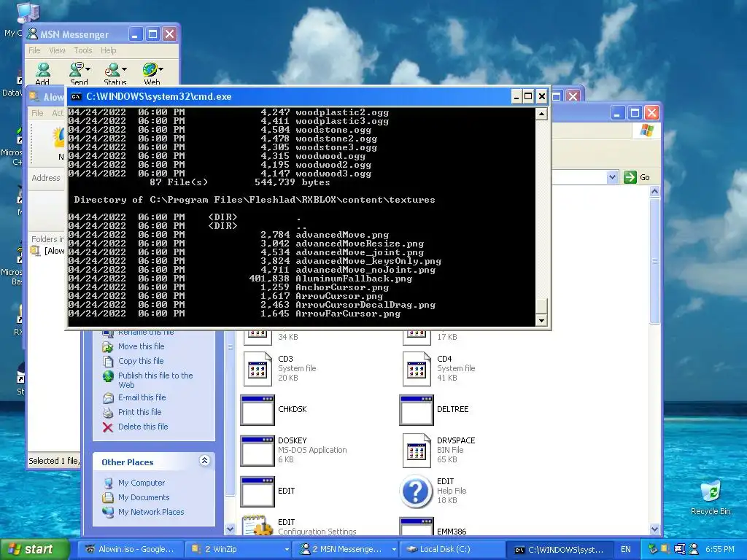
Task: Open Help menu in MSN Messenger
Action: (x=108, y=50)
